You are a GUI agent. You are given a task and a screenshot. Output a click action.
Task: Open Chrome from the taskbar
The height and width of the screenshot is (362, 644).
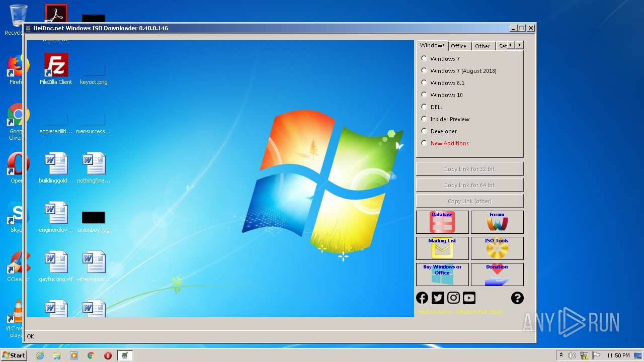tap(91, 355)
